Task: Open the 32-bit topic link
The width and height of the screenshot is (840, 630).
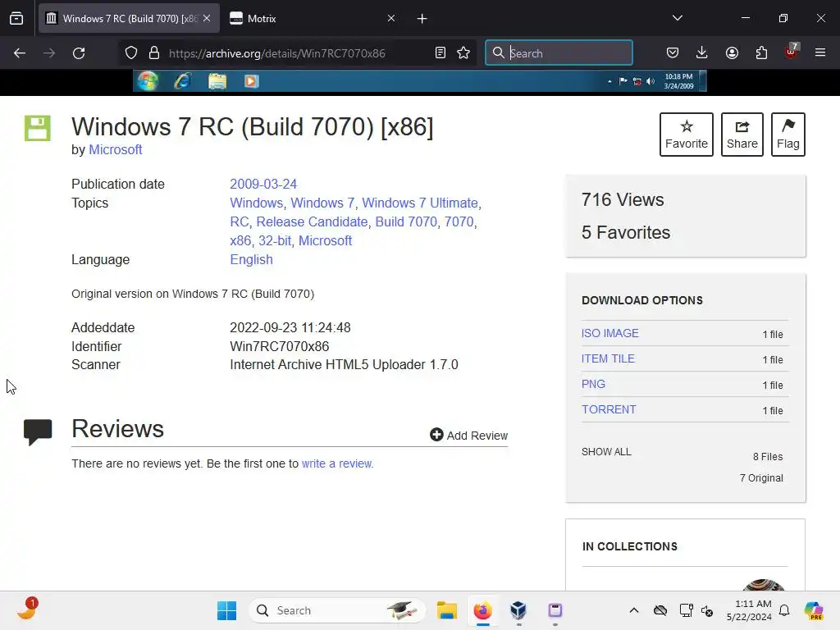Action: click(275, 240)
